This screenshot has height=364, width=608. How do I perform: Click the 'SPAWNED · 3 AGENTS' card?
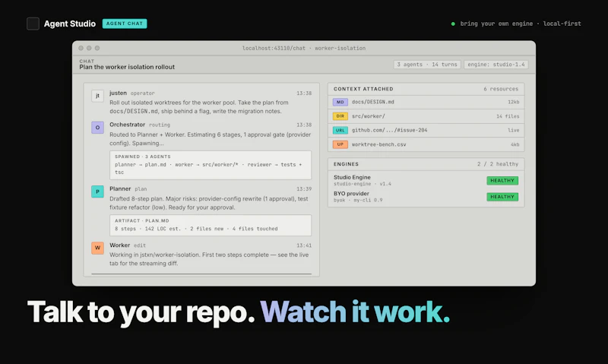click(x=211, y=165)
